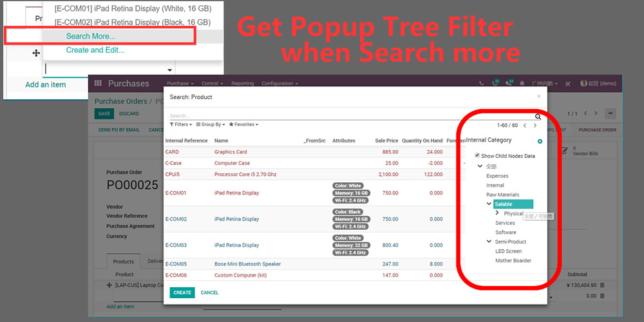This screenshot has height=322, width=644.
Task: Go to next page arrow beside 1-60 / 60
Action: click(x=535, y=126)
